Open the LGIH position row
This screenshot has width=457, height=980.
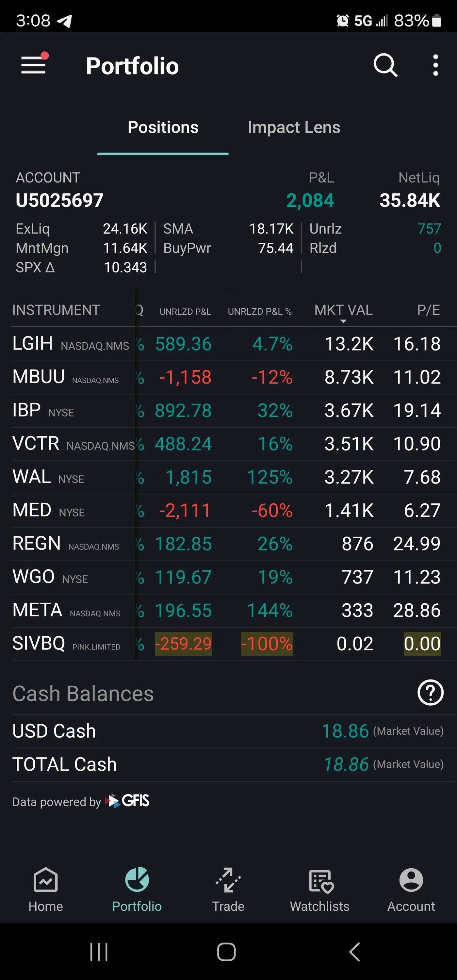click(x=228, y=344)
